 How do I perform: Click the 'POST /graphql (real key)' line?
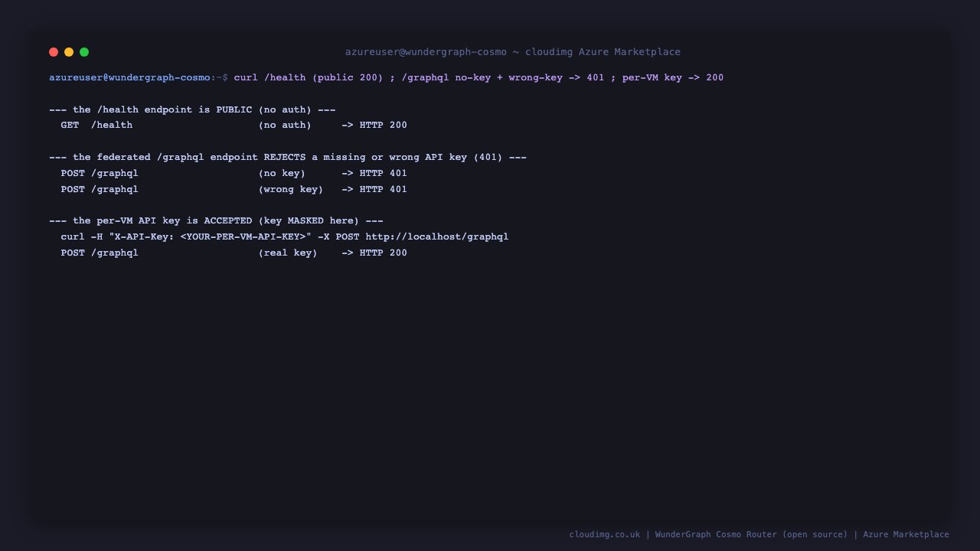tap(234, 253)
